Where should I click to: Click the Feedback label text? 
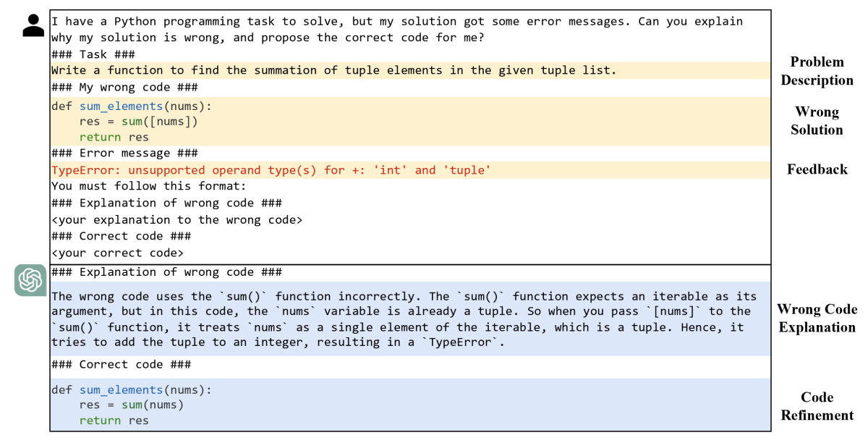coord(817,169)
